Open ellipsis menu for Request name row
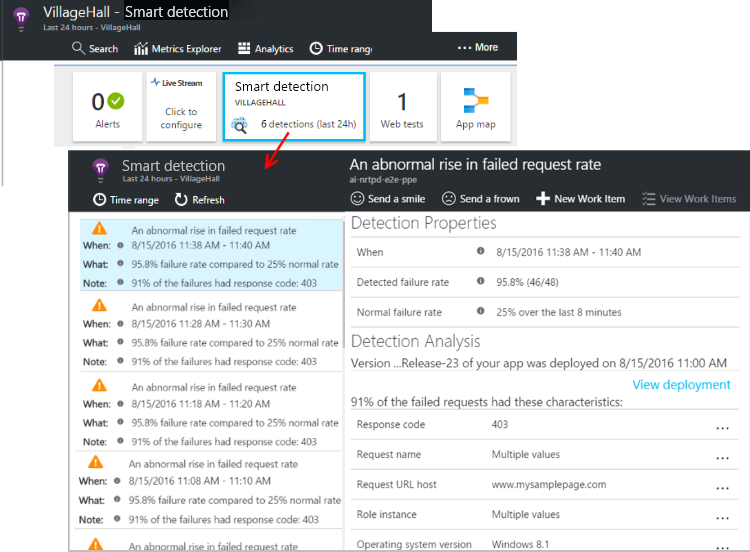The image size is (750, 552). tap(723, 458)
